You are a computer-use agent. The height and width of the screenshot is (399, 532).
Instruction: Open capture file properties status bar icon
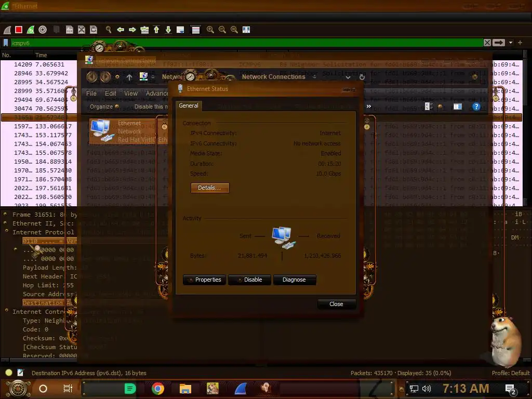(x=20, y=373)
